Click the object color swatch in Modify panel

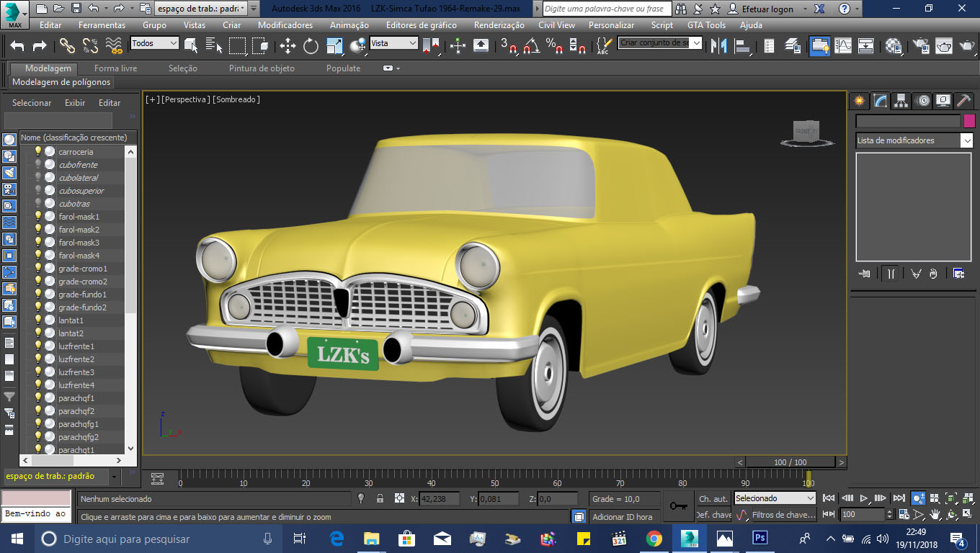[x=968, y=121]
